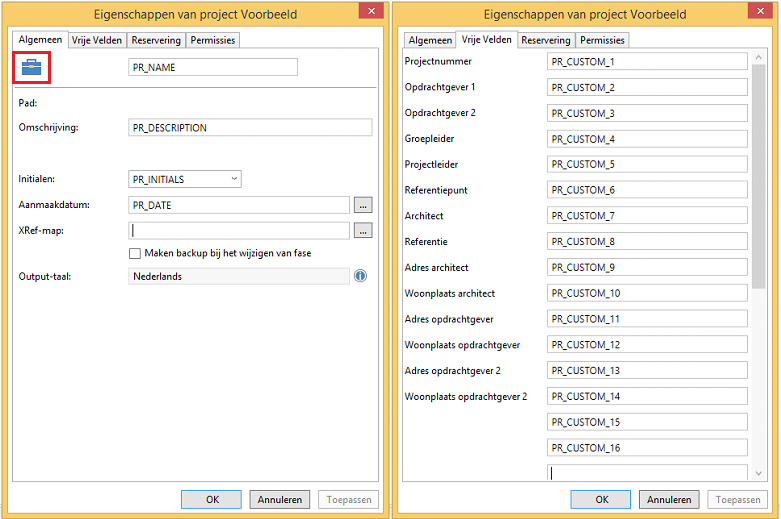Click the Opdrachtgever 1 PR_CUSTOM_2 field
This screenshot has width=781, height=519.
click(x=647, y=87)
